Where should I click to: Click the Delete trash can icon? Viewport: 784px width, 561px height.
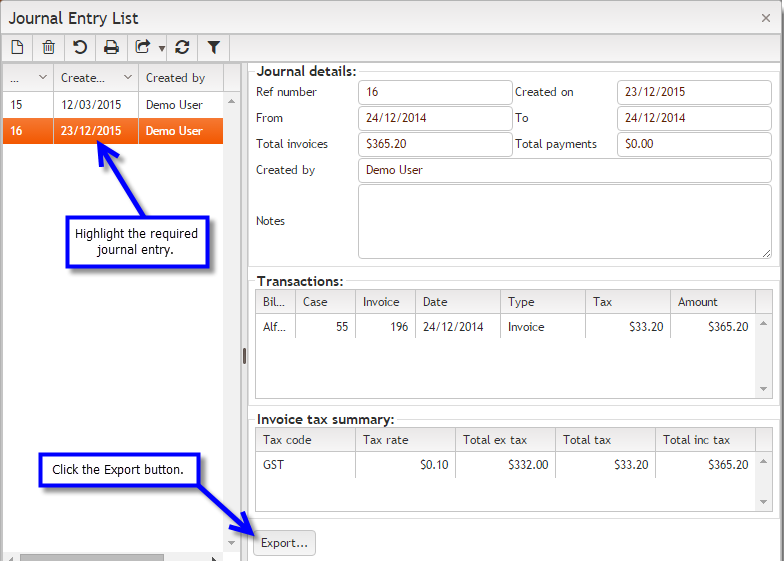tap(48, 47)
